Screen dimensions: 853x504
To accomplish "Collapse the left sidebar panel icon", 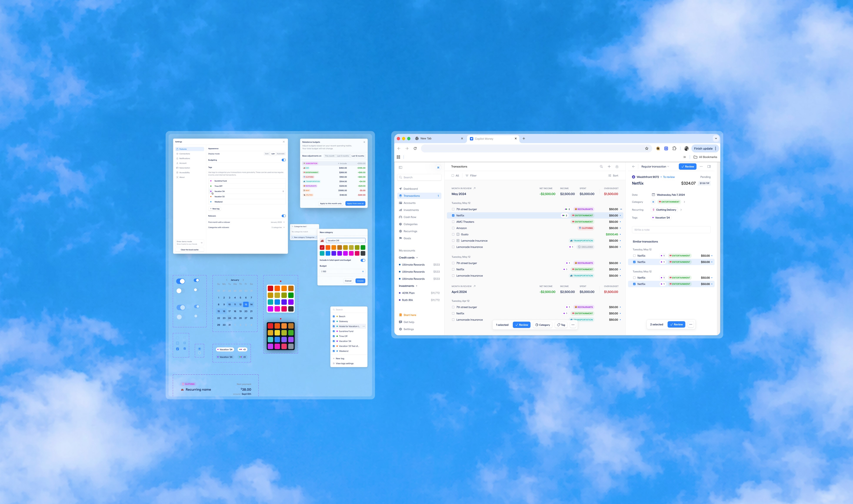I will tap(400, 167).
